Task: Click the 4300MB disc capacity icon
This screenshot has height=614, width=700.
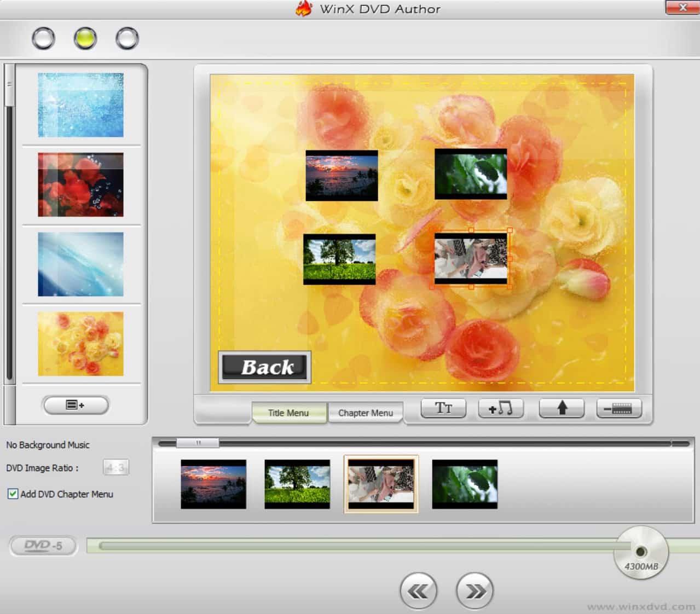Action: coord(640,551)
